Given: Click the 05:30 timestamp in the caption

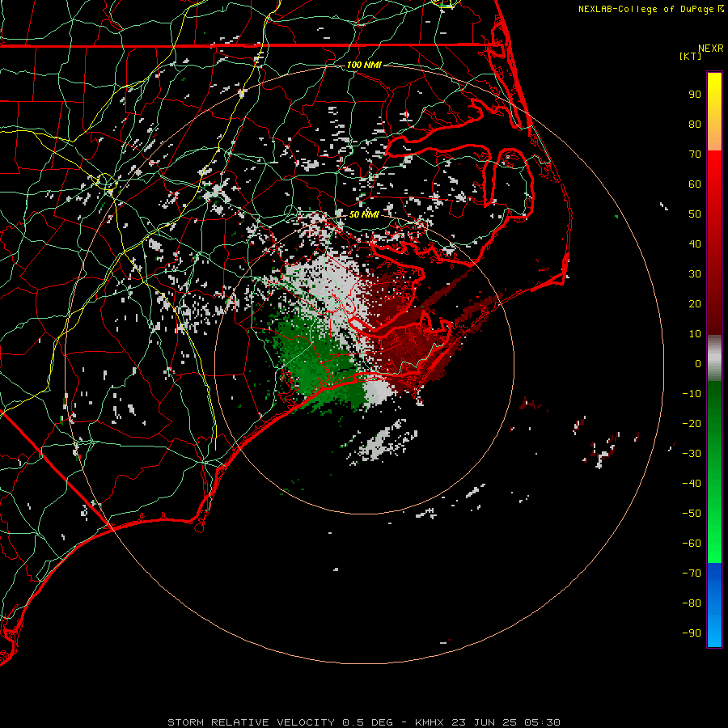Looking at the screenshot, I should point(542,722).
